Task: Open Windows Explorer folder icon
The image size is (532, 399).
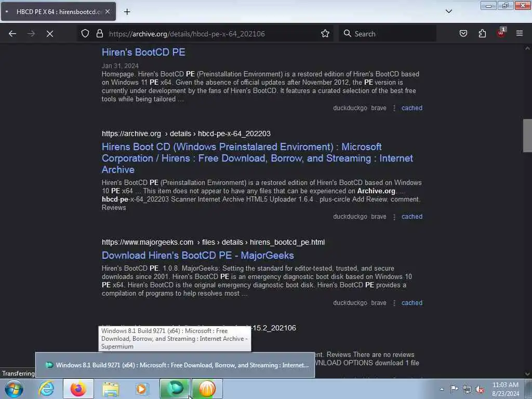Action: (x=110, y=389)
